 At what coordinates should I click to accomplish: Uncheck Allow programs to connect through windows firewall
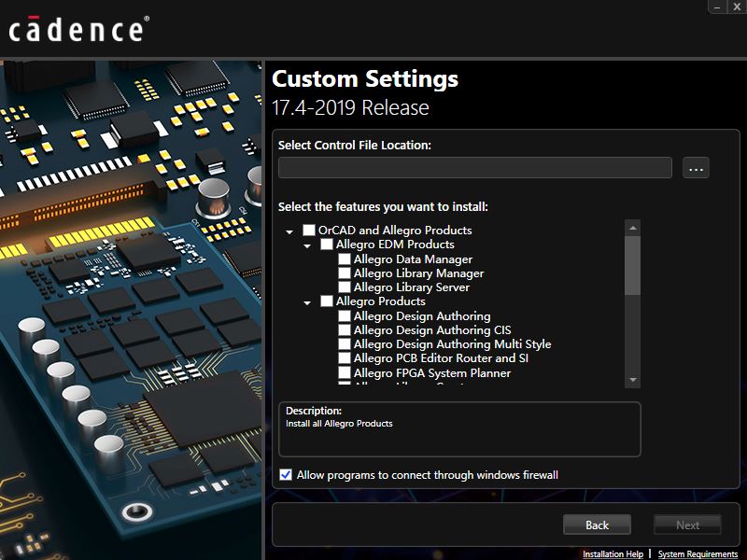[286, 475]
